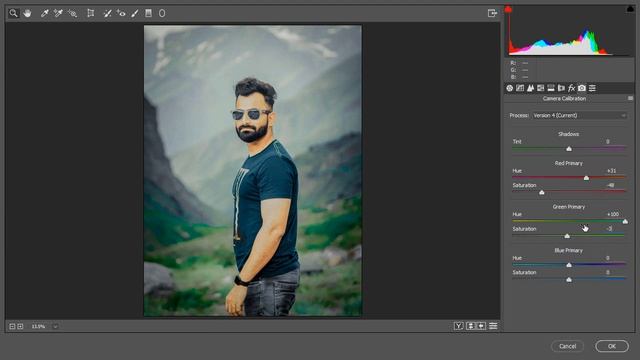Viewport: 640px width, 360px height.
Task: Select the Radial Filter tool
Action: (162, 13)
